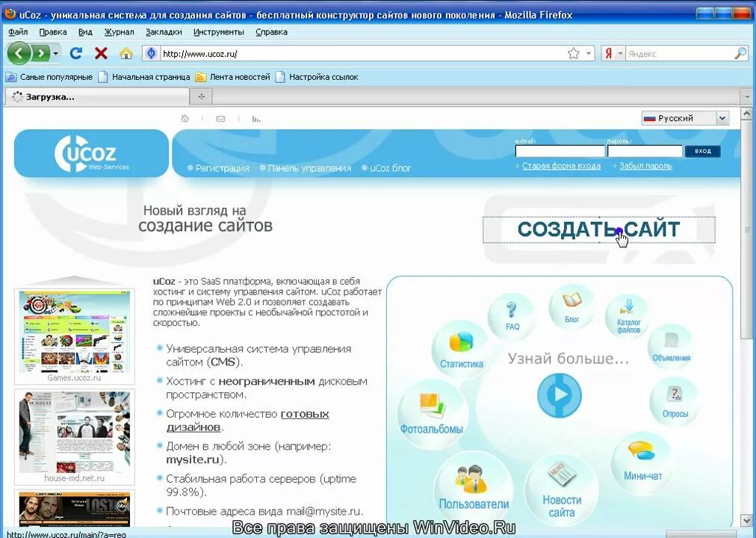The width and height of the screenshot is (756, 538).
Task: Open the Настройка ссылок bookmark
Action: (x=317, y=77)
